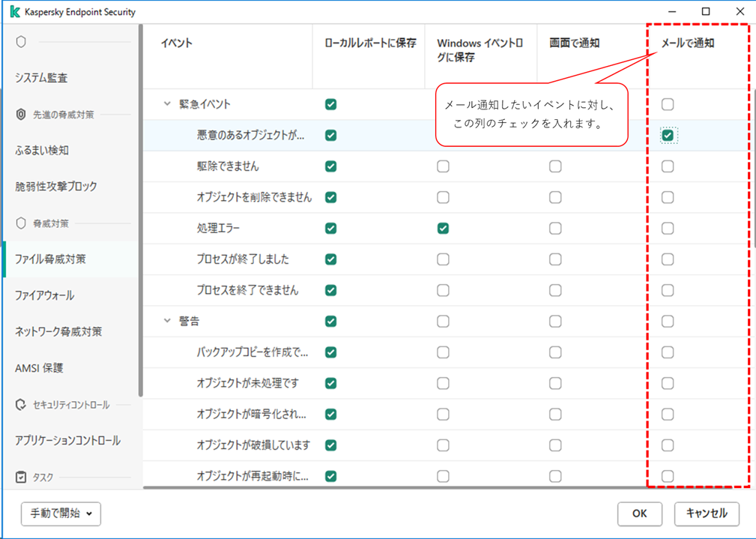Enable 画面で通知 for 駆除できません event

pos(554,166)
